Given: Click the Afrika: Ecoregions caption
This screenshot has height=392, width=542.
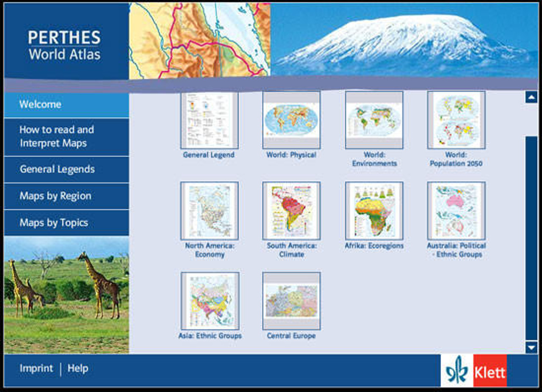Looking at the screenshot, I should (374, 246).
